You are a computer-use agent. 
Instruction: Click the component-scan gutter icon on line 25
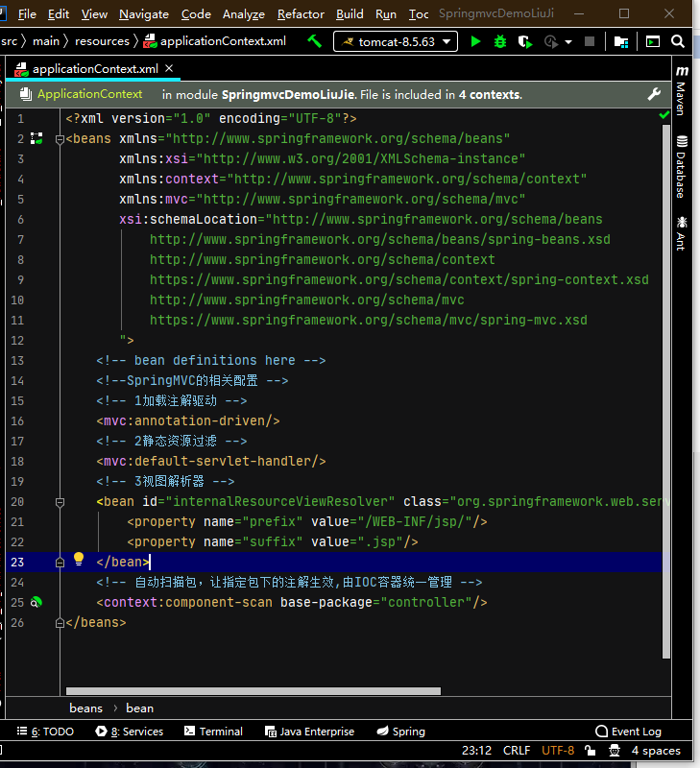pyautogui.click(x=36, y=603)
